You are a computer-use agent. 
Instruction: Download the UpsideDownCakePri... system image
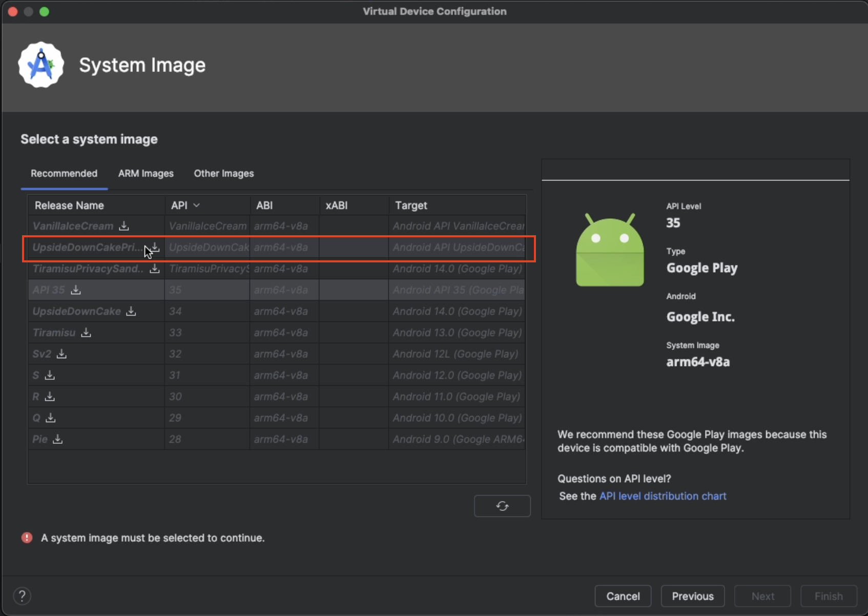(155, 248)
